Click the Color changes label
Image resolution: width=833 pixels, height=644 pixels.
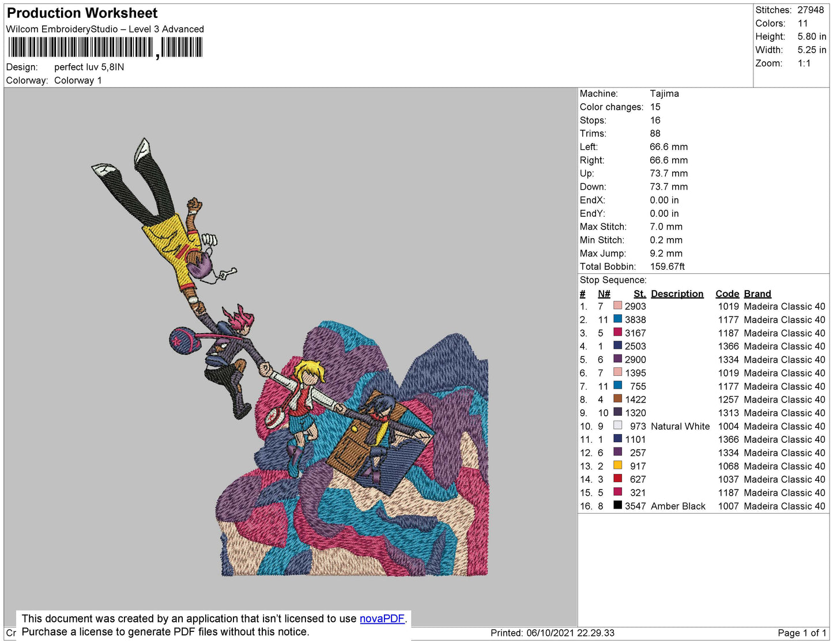pos(612,107)
